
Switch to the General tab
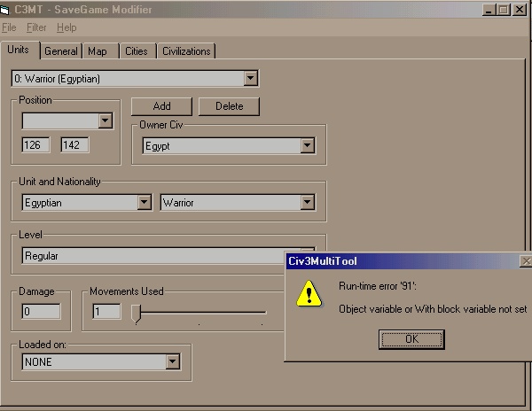click(x=61, y=51)
